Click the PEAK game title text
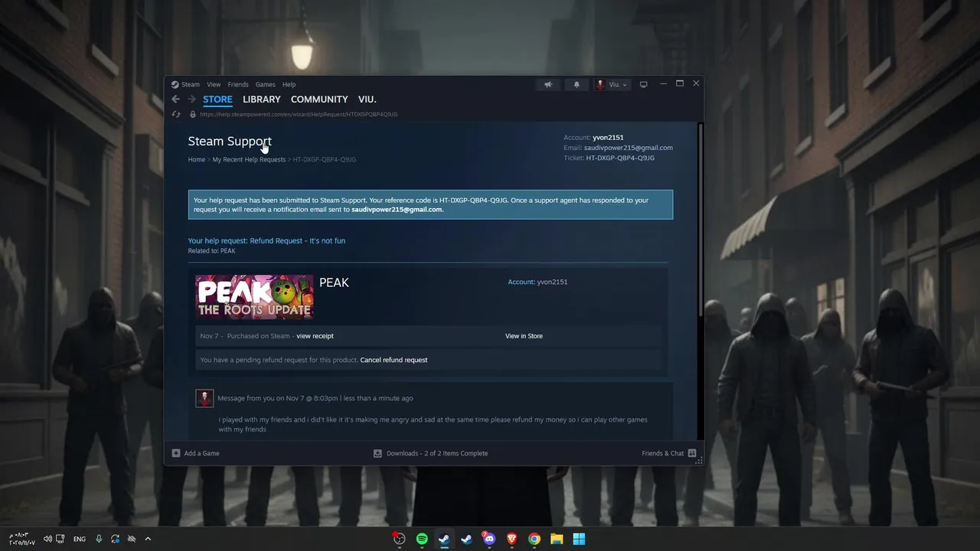This screenshot has width=980, height=551. coord(334,282)
